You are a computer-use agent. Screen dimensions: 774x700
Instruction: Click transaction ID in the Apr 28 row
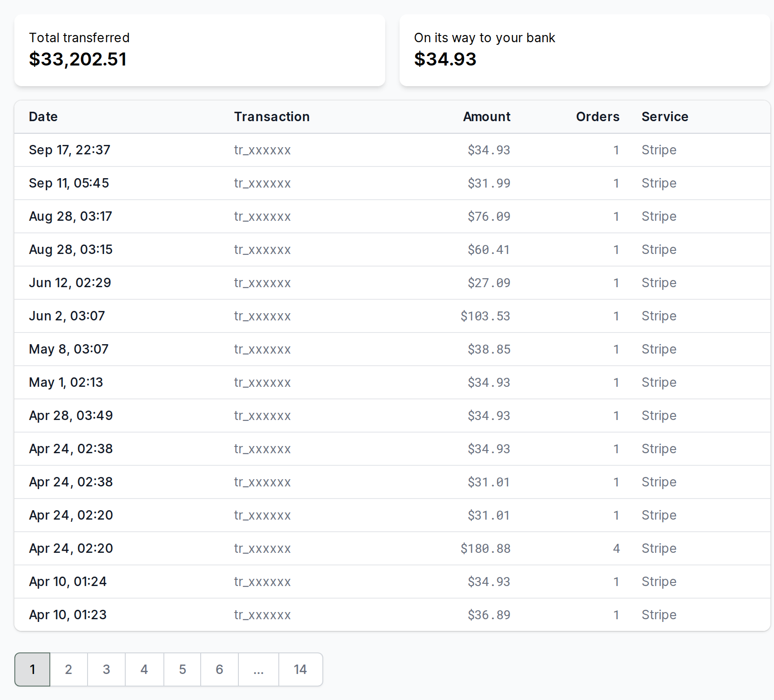(262, 416)
